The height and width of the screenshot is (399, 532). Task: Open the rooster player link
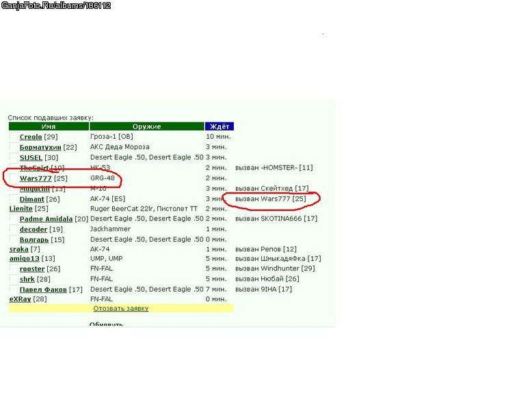point(32,269)
